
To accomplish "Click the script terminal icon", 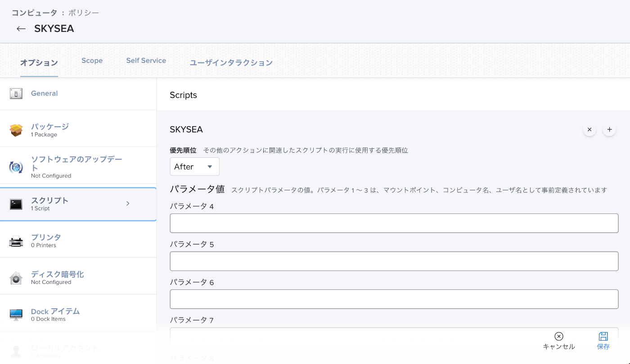I will coord(16,204).
